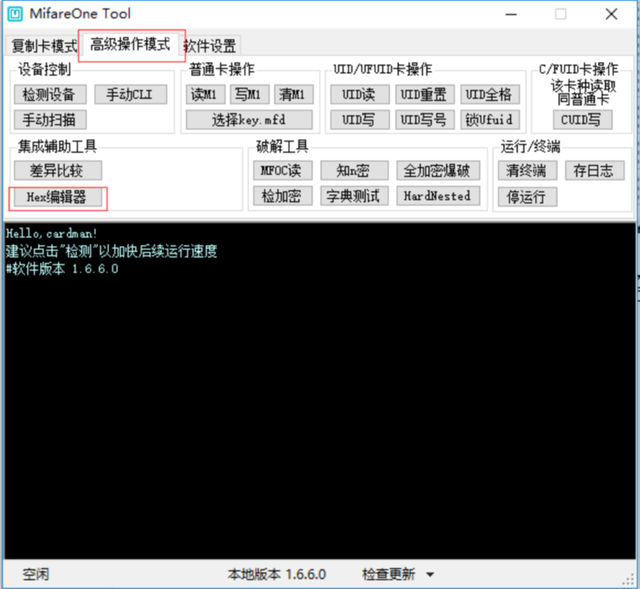Click 清M1 to clear card
The image size is (640, 589).
click(293, 95)
